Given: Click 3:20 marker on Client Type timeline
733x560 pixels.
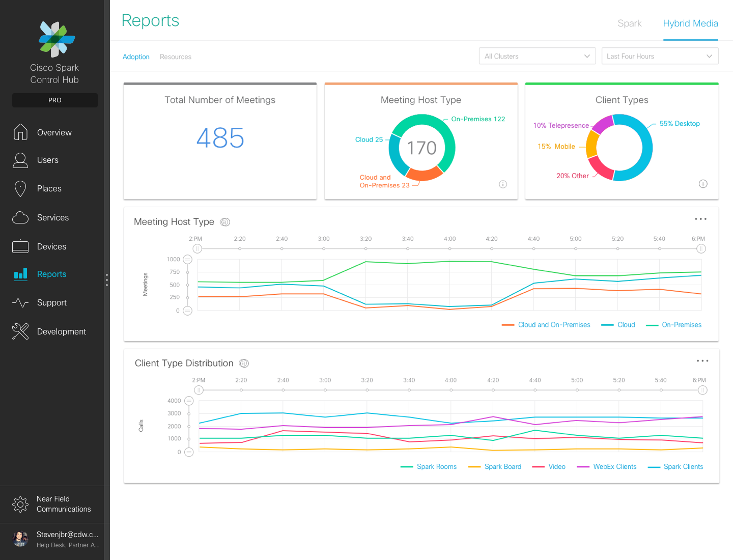Looking at the screenshot, I should click(367, 390).
